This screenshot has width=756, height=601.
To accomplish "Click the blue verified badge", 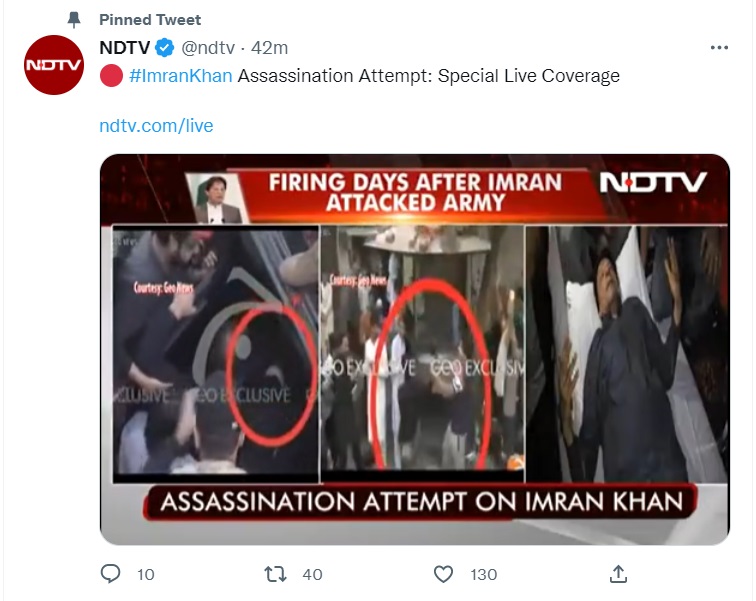I will [163, 48].
